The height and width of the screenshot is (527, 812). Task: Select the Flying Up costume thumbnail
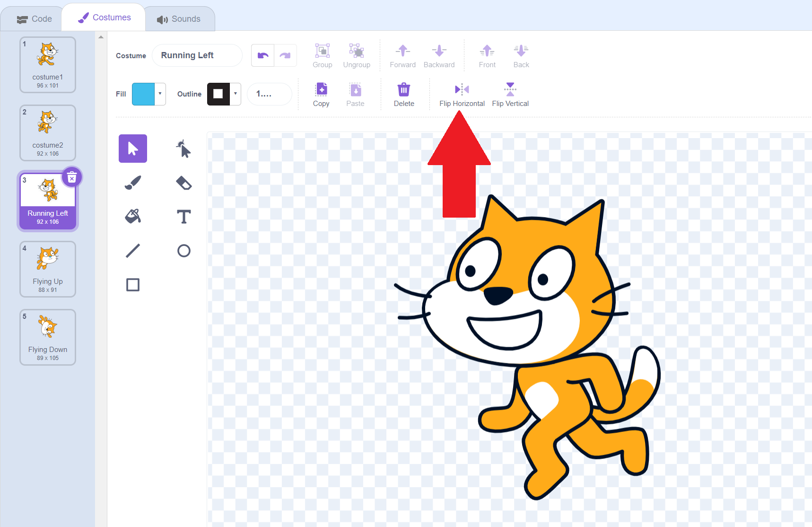48,269
